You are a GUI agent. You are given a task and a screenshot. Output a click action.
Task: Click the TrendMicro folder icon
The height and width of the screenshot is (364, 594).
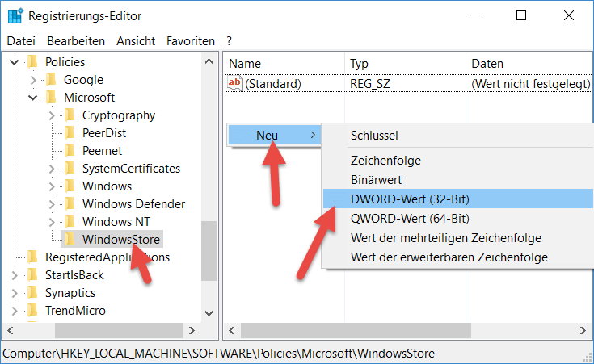(x=32, y=311)
